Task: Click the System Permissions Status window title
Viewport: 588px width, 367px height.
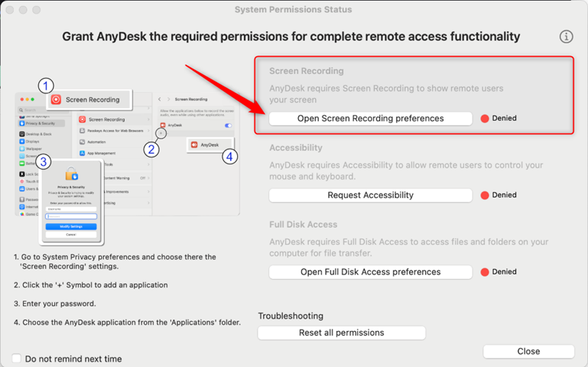Action: (x=293, y=9)
